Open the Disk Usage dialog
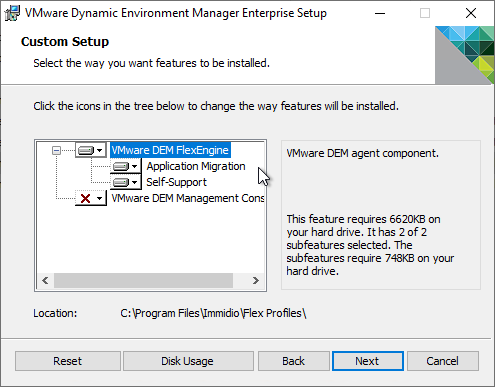Screen dimensions: 495x387 point(188,361)
